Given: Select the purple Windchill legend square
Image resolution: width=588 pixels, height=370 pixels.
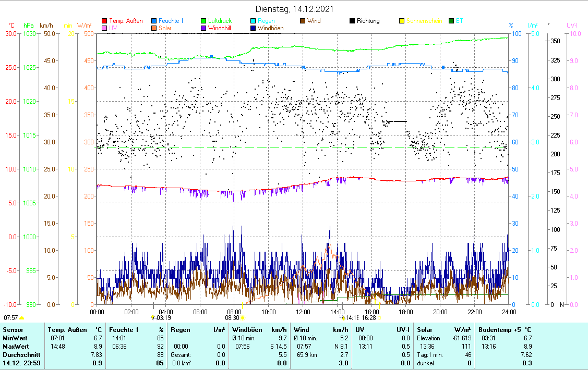Looking at the screenshot, I should tap(203, 29).
